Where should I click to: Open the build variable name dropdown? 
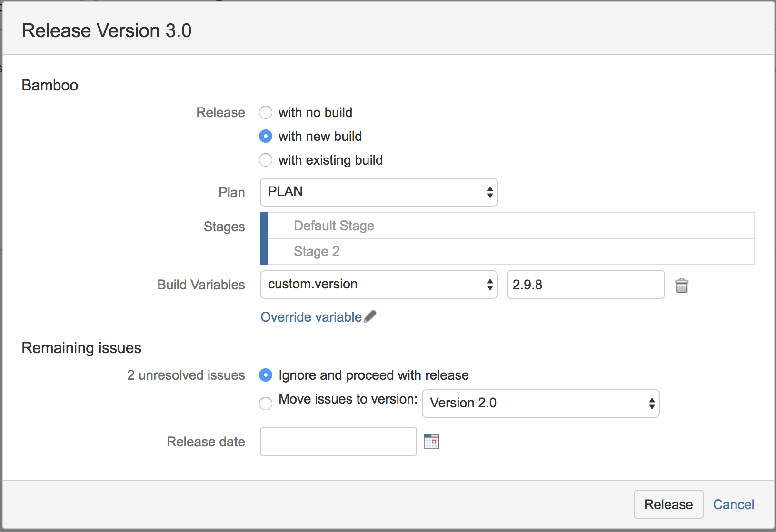tap(489, 285)
